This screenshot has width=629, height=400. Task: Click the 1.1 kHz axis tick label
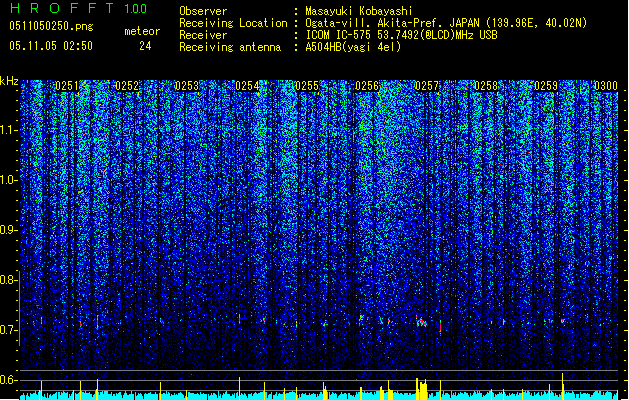coord(8,130)
